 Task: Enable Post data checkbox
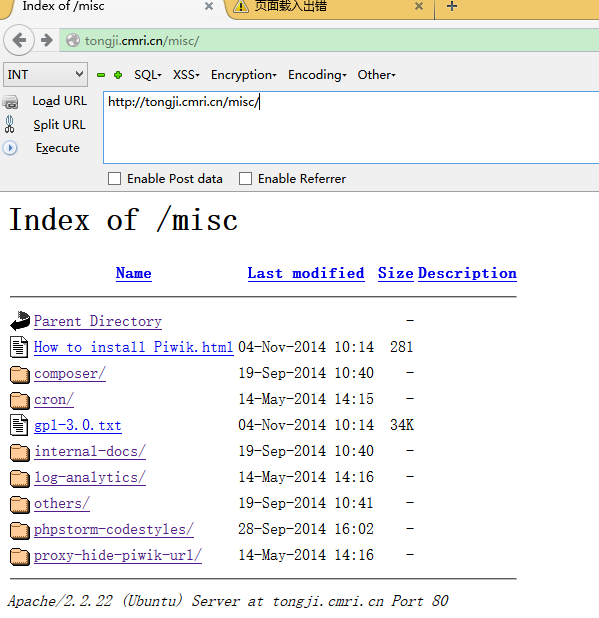[x=114, y=179]
